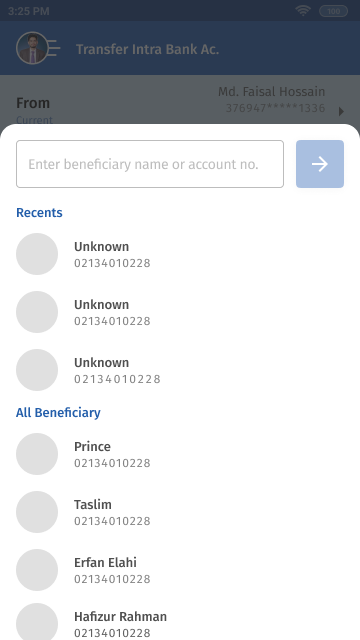Tap the Recents section heading
This screenshot has width=360, height=640.
[39, 213]
